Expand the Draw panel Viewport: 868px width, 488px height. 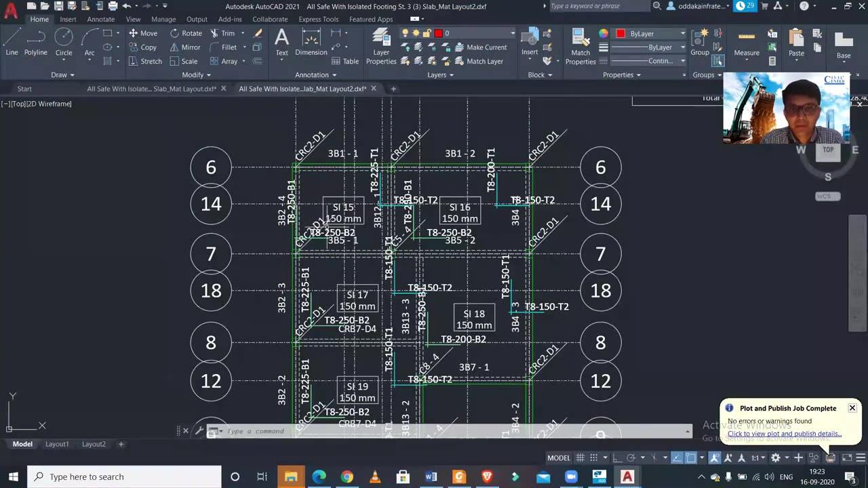[62, 75]
